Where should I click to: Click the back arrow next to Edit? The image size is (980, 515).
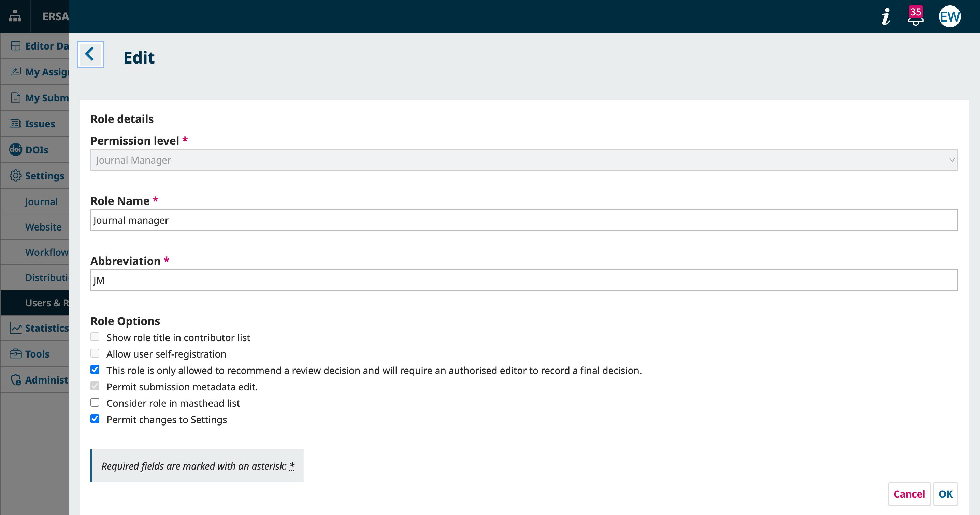[90, 54]
